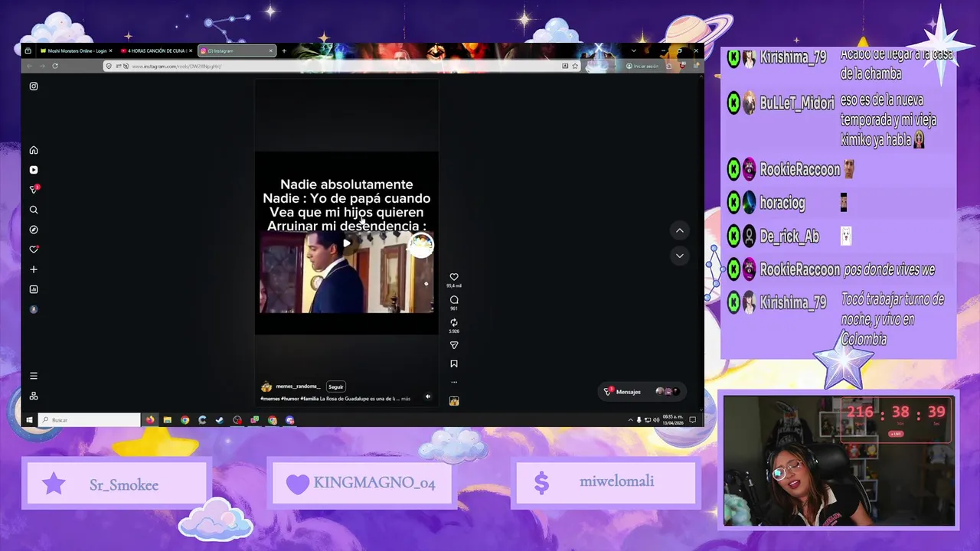
Task: Open Windows Start menu
Action: [29, 420]
